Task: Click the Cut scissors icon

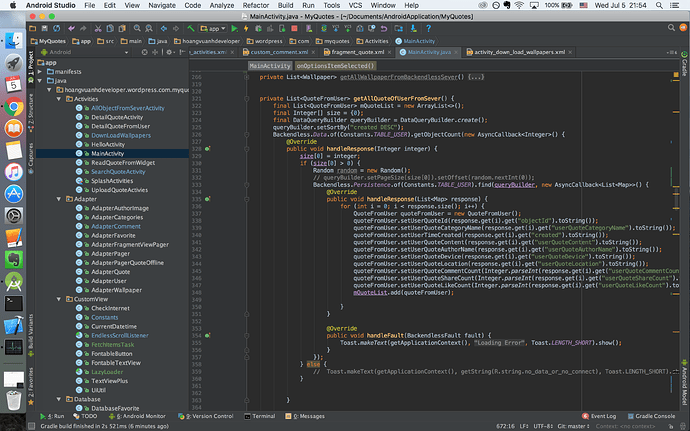Action: pyautogui.click(x=98, y=28)
